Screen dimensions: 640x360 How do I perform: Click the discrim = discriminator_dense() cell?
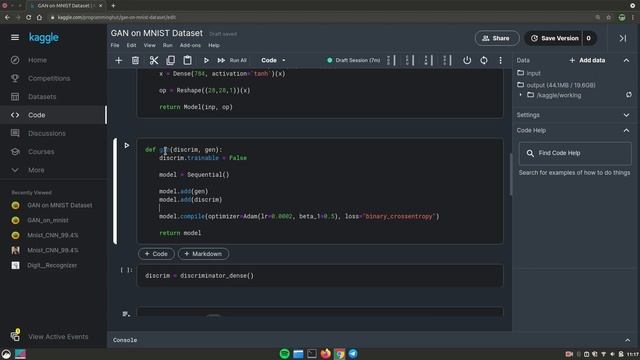point(320,276)
